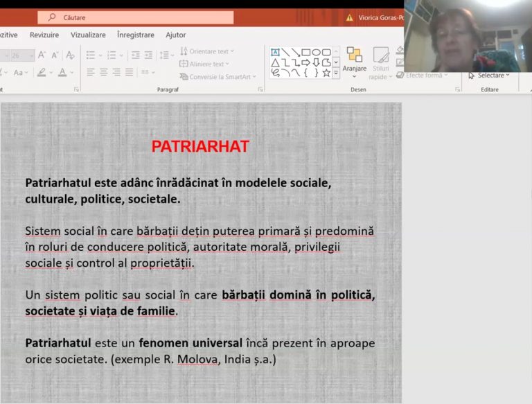Select the text box shape icon

(275, 52)
